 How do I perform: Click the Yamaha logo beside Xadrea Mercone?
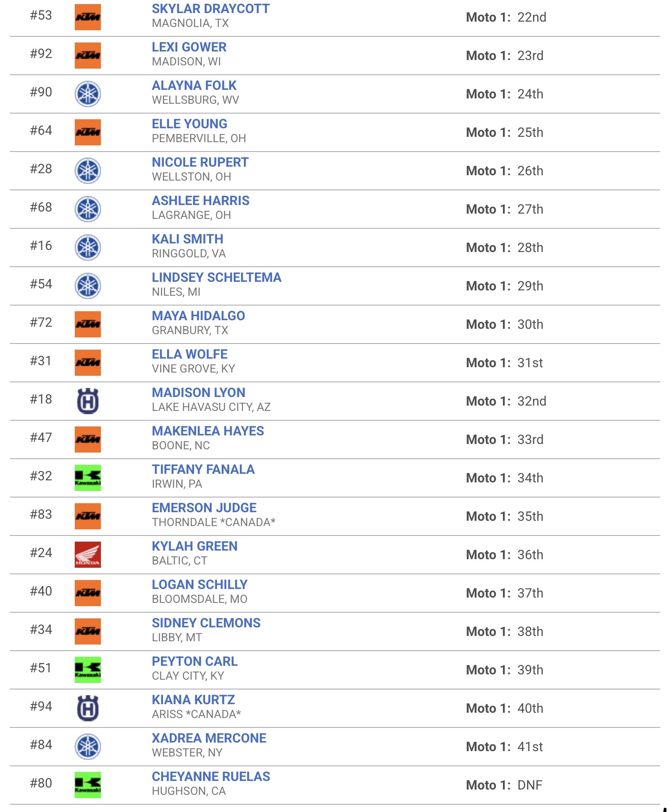click(x=88, y=747)
